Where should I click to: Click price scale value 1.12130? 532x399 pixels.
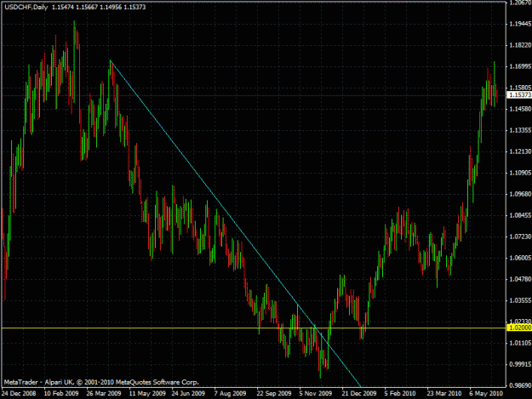point(520,152)
